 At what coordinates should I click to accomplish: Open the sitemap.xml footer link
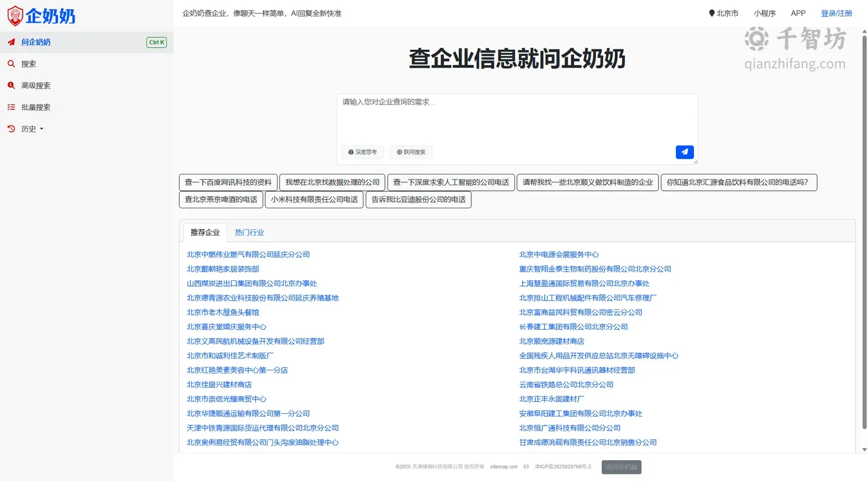(x=504, y=467)
